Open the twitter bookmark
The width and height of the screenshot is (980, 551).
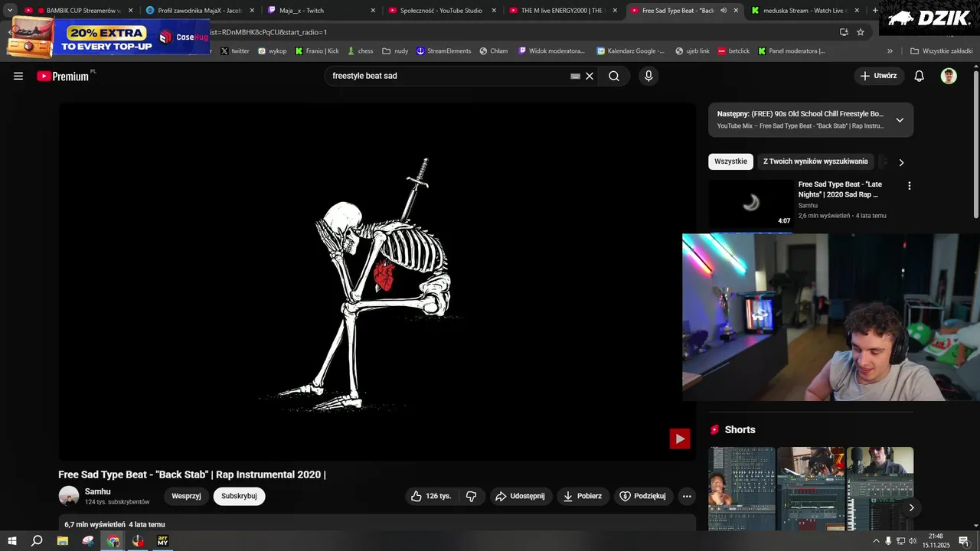[235, 51]
